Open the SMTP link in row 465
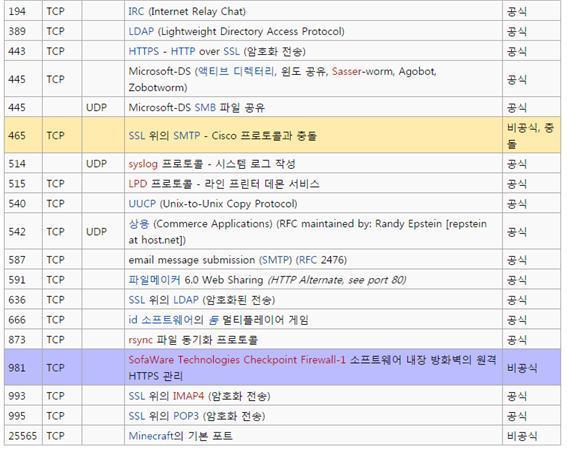 click(x=187, y=136)
